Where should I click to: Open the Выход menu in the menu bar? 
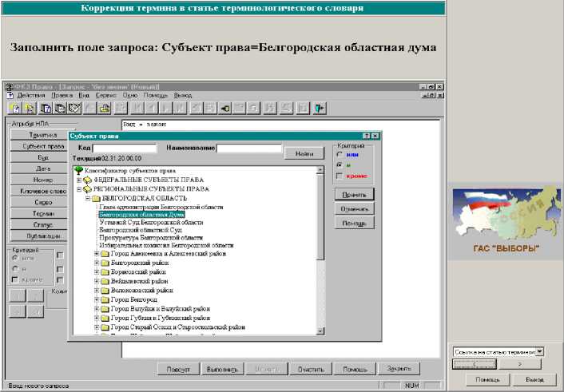(x=182, y=95)
